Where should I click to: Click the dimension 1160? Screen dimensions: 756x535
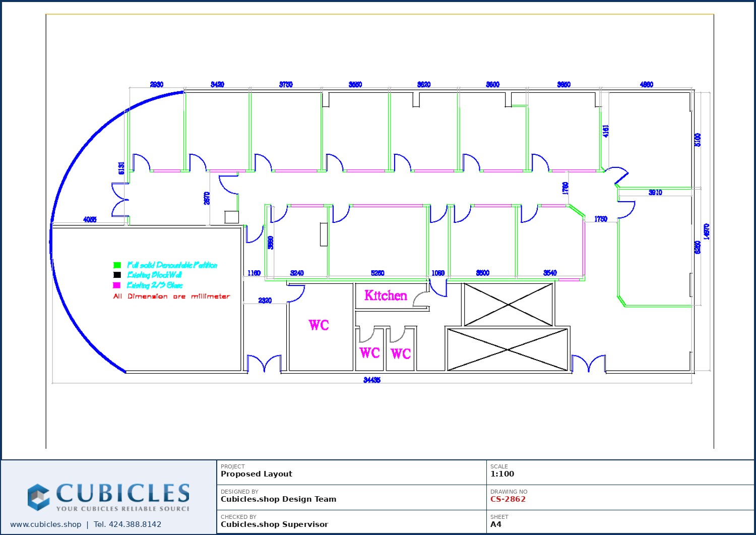coord(254,273)
